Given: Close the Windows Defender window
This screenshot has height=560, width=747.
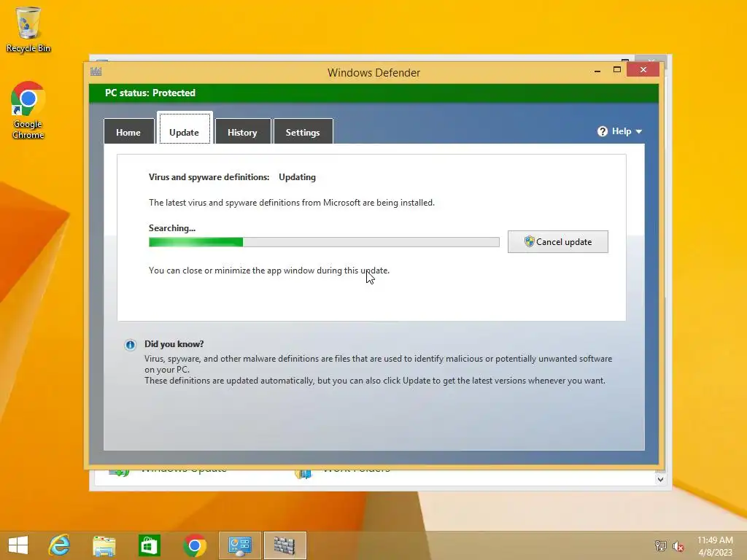Looking at the screenshot, I should point(643,69).
